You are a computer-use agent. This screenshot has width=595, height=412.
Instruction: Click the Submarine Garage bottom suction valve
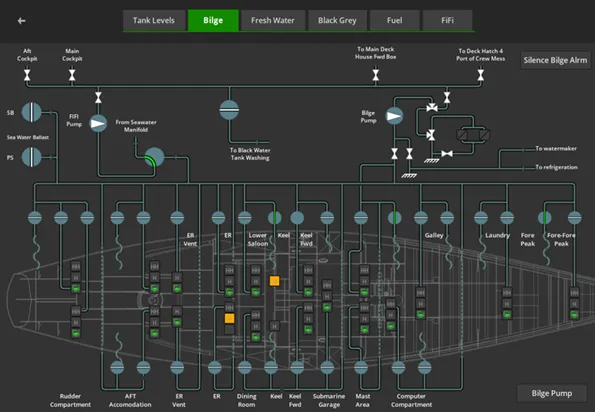click(x=327, y=367)
